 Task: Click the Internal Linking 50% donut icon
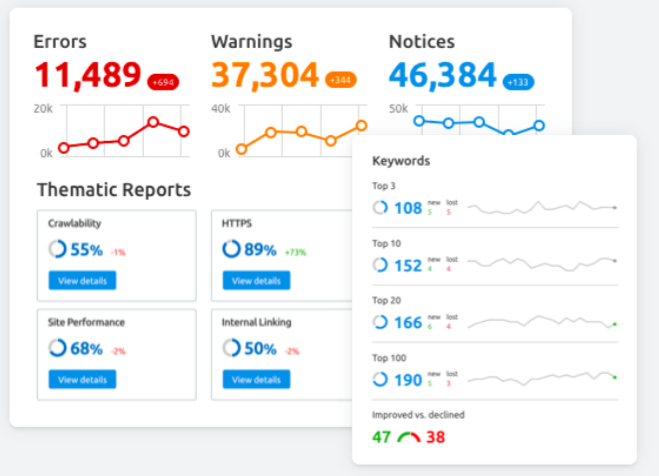coord(231,349)
